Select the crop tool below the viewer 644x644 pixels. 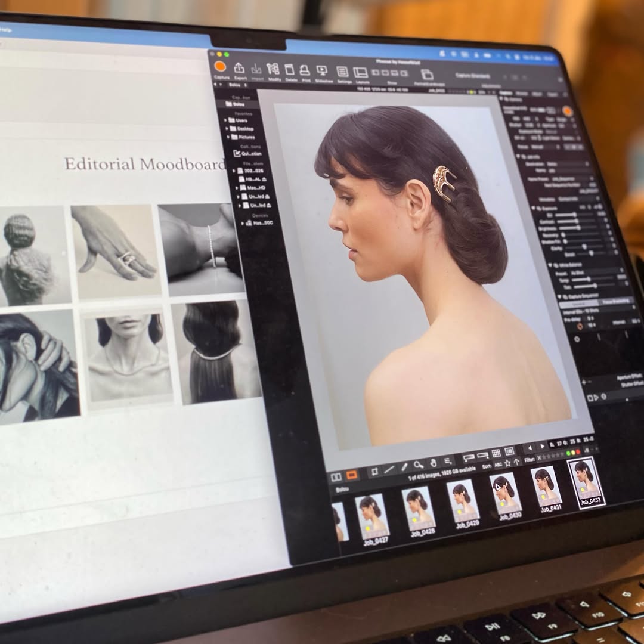tap(374, 472)
